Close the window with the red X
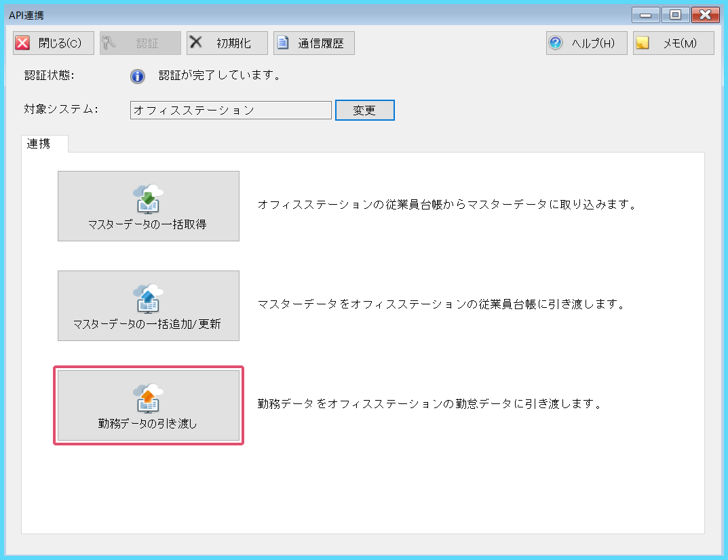Screen dimensions: 728x560 point(705,15)
